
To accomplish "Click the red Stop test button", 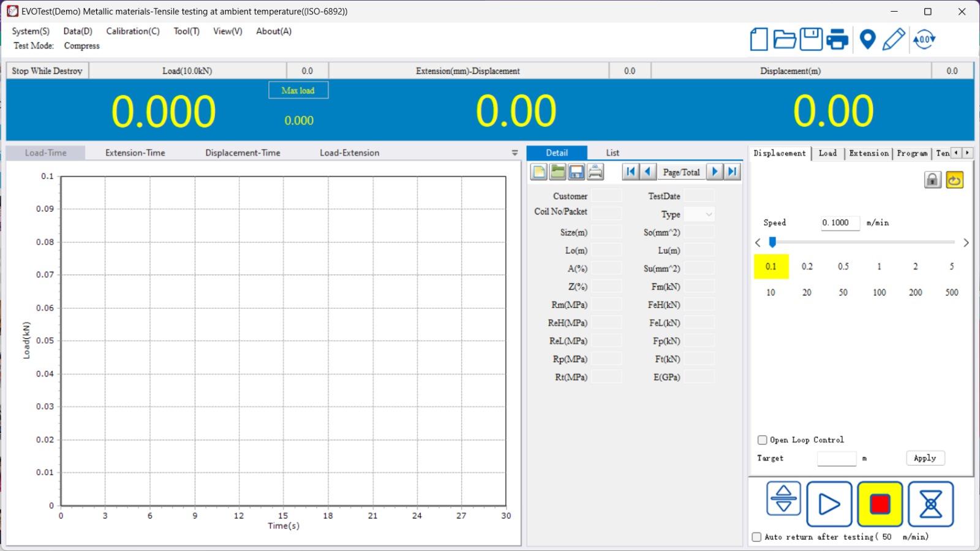I will coord(880,504).
